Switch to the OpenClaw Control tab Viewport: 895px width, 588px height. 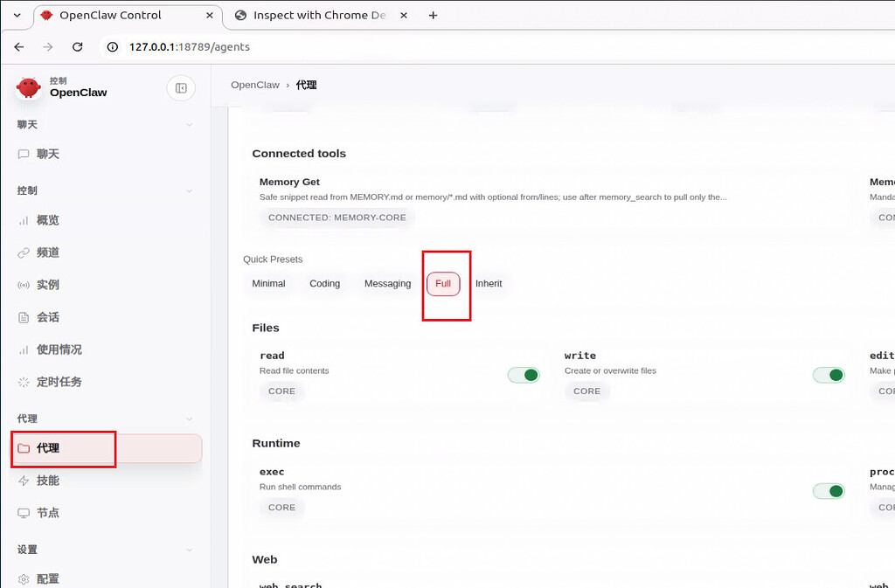click(x=127, y=16)
